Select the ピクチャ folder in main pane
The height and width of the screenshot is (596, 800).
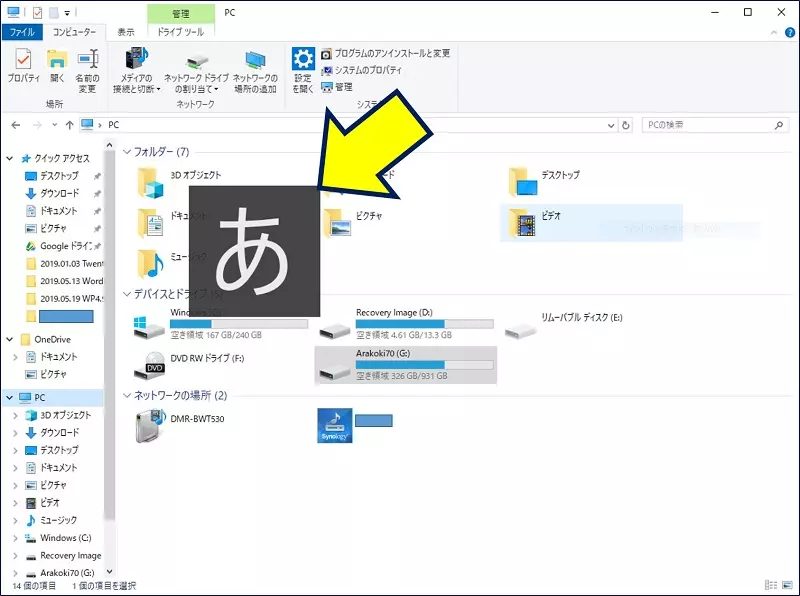pyautogui.click(x=353, y=222)
